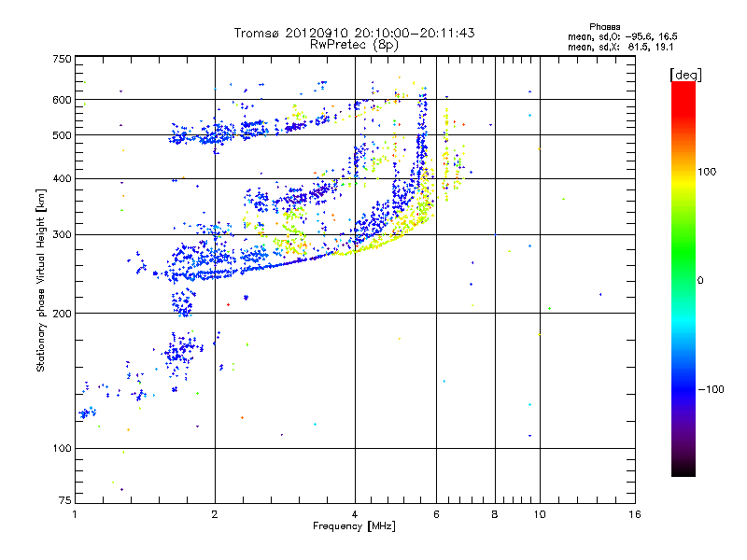This screenshot has width=747, height=560.
Task: Click the y-axis label '500'
Action: pos(62,135)
